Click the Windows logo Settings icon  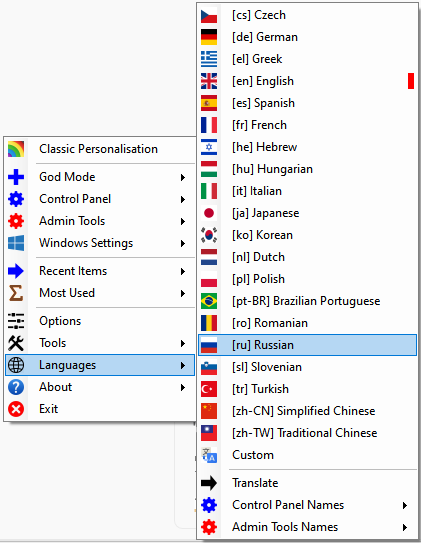coord(16,243)
